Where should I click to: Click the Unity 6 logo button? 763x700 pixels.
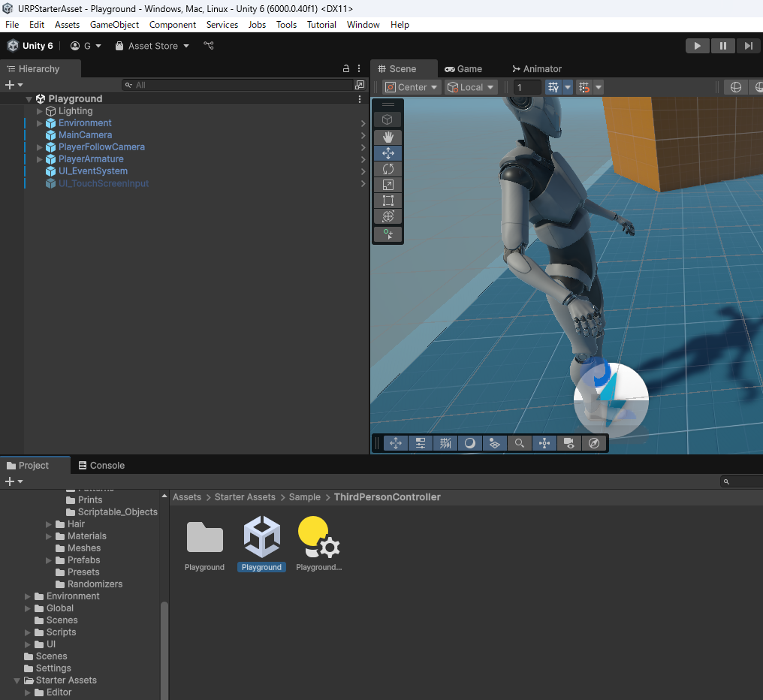coord(30,46)
